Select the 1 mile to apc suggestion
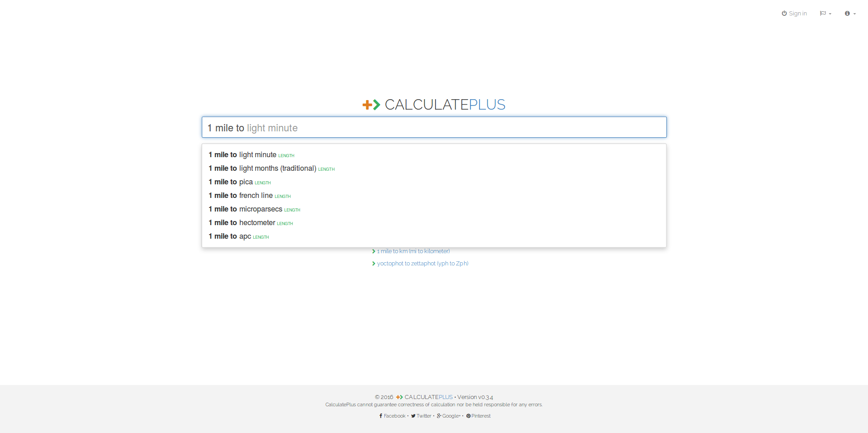Screen dimensions: 868x433 tap(434, 236)
